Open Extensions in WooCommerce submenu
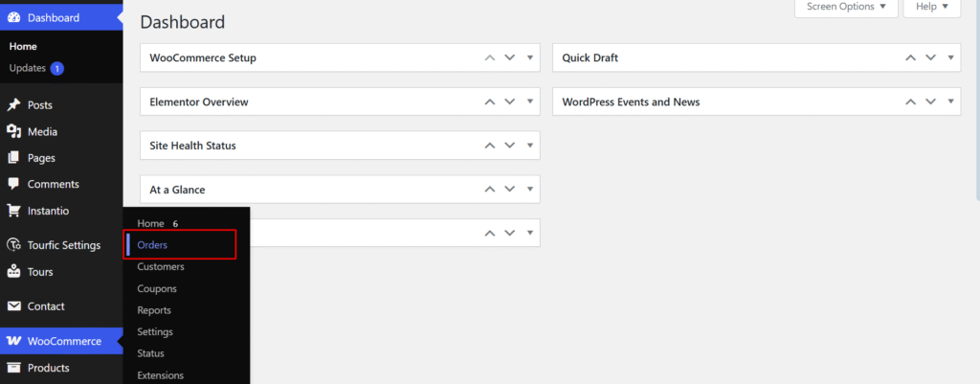980x384 pixels. click(161, 375)
